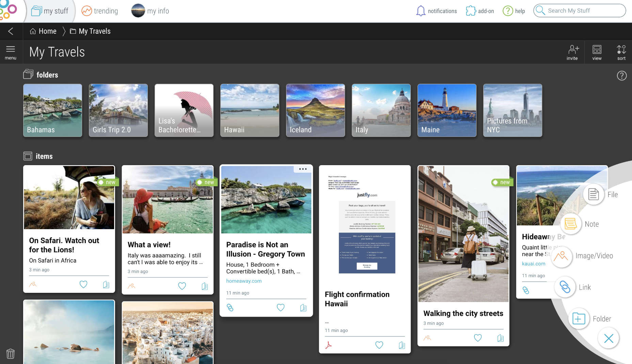The width and height of the screenshot is (632, 364).
Task: Open the my info tab
Action: point(150,11)
